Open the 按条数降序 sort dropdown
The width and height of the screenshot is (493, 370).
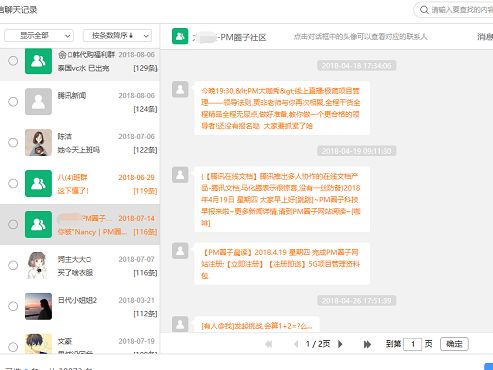pyautogui.click(x=117, y=36)
